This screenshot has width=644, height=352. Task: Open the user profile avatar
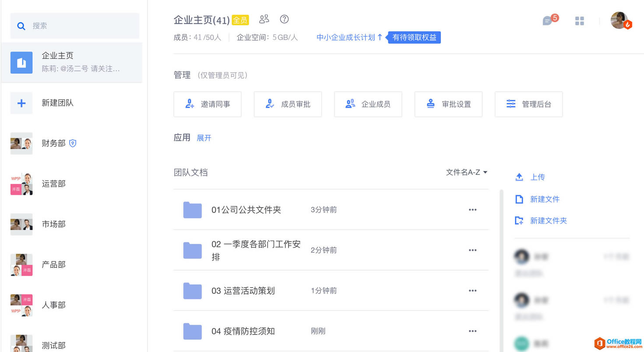[619, 21]
